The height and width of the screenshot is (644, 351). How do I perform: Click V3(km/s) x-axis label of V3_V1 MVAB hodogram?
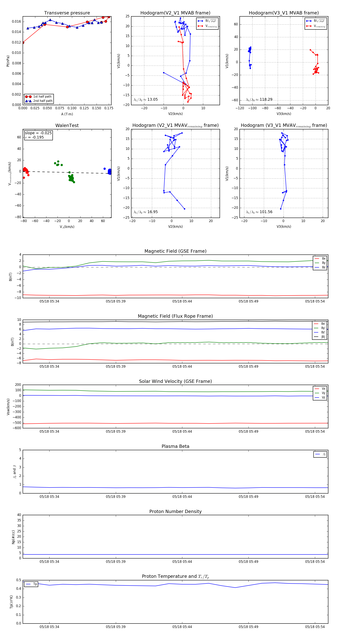284,114
